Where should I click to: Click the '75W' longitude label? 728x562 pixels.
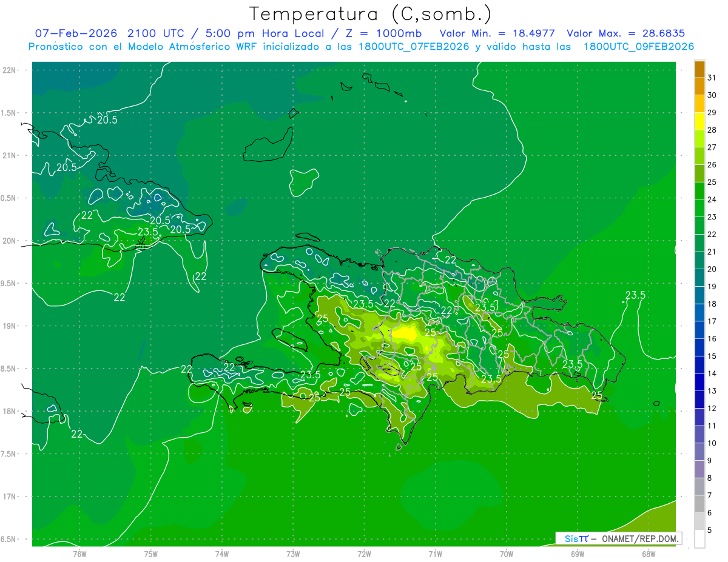151,554
